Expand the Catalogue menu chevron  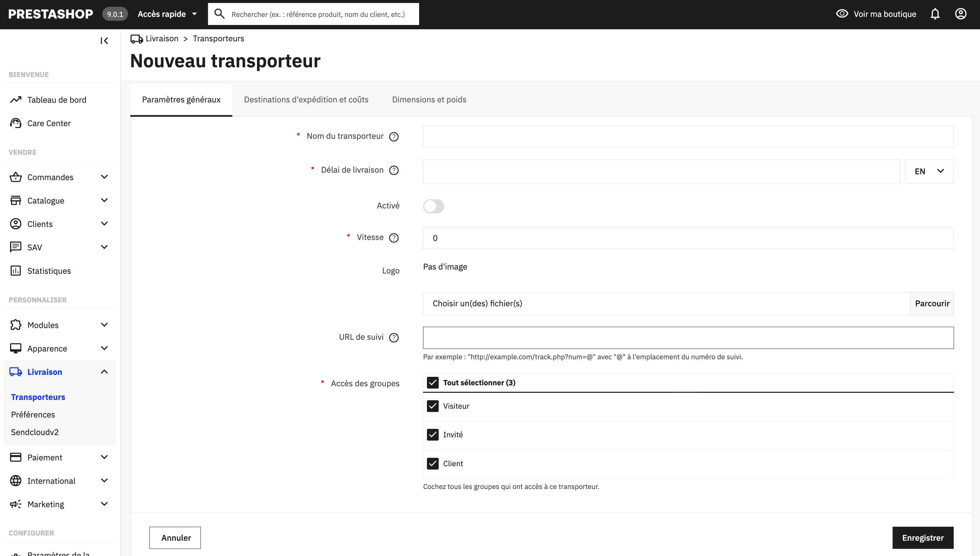pos(104,200)
